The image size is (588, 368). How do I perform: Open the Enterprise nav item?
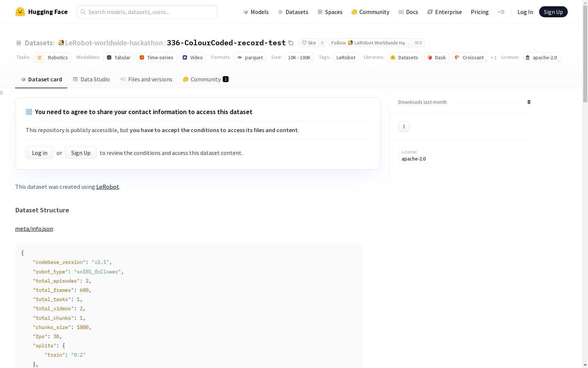[444, 12]
